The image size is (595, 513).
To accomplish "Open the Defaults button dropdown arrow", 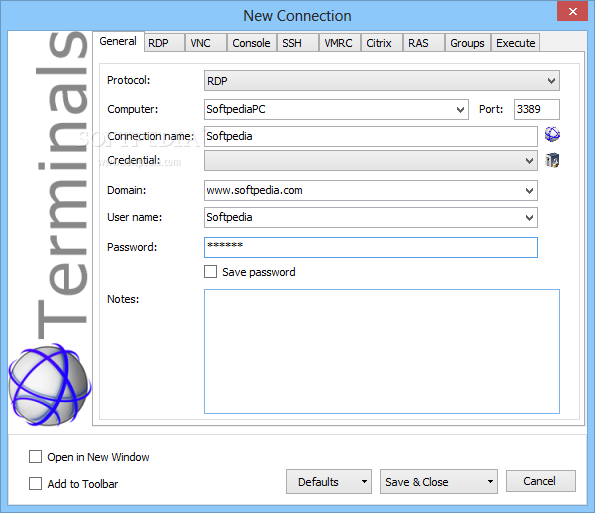I will (x=364, y=482).
